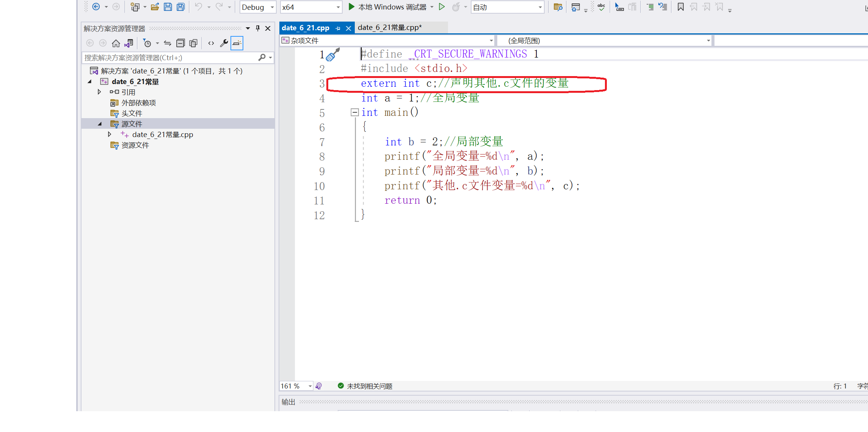Collapse the main function code block
The height and width of the screenshot is (432, 868).
coord(354,112)
